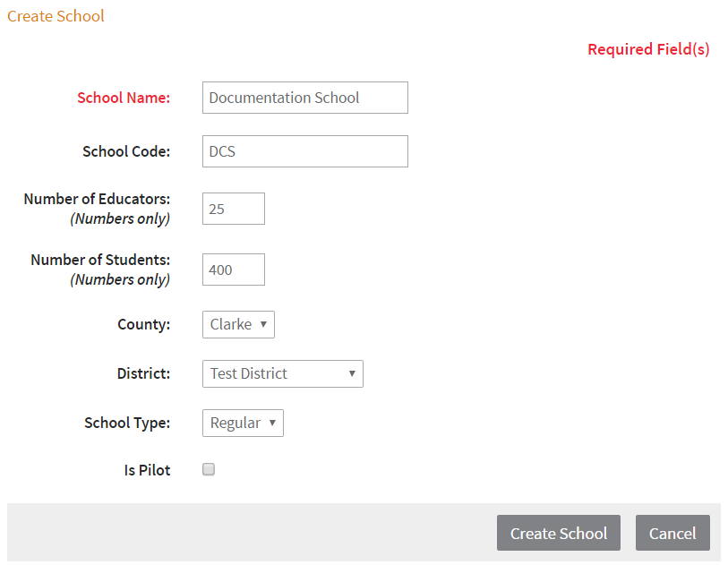728x565 pixels.
Task: Click the Cancel button
Action: coord(672,533)
